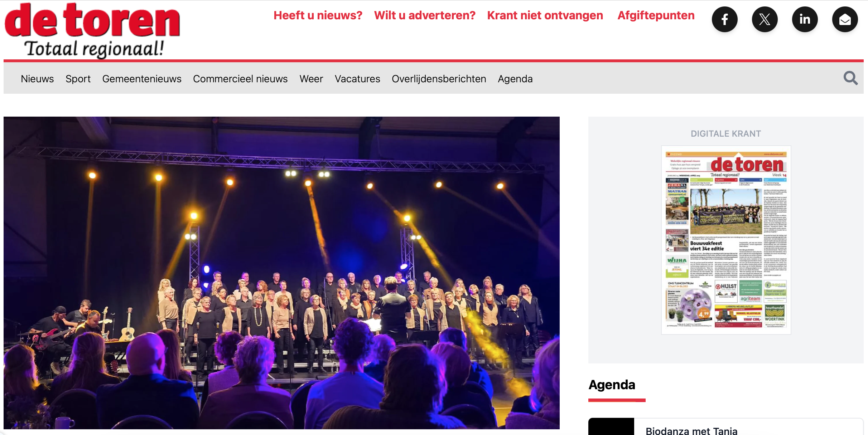
Task: Select Agenda in the navigation bar
Action: tap(515, 79)
